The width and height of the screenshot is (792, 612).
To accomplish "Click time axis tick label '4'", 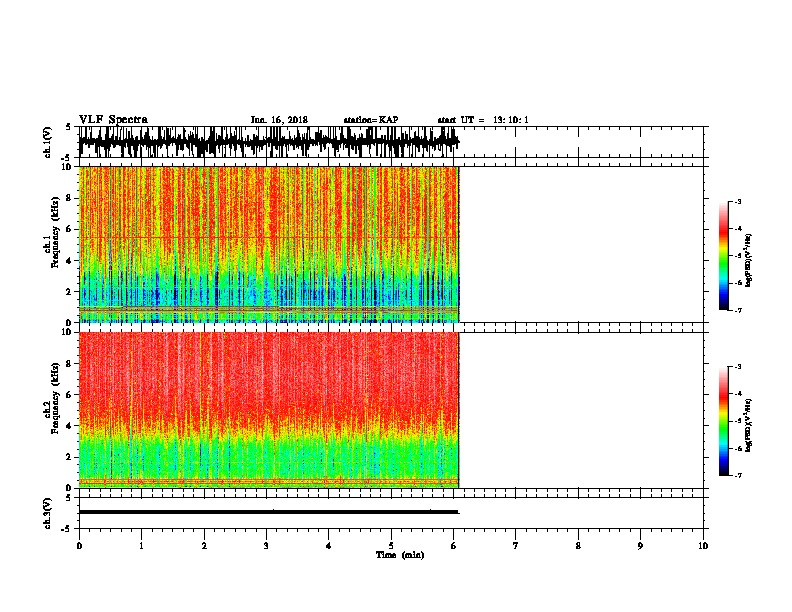I will pos(329,546).
